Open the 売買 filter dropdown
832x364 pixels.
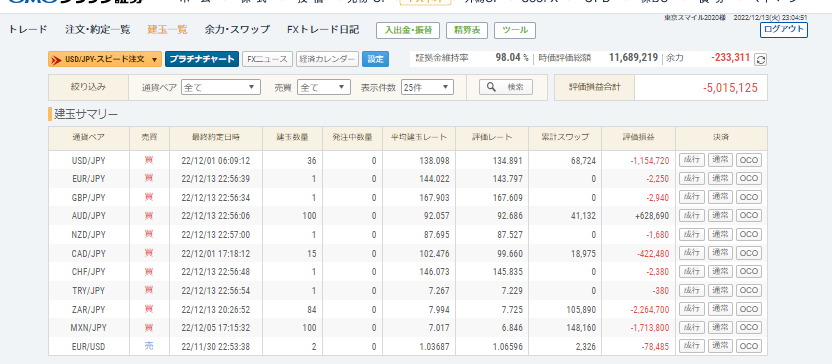pos(324,87)
